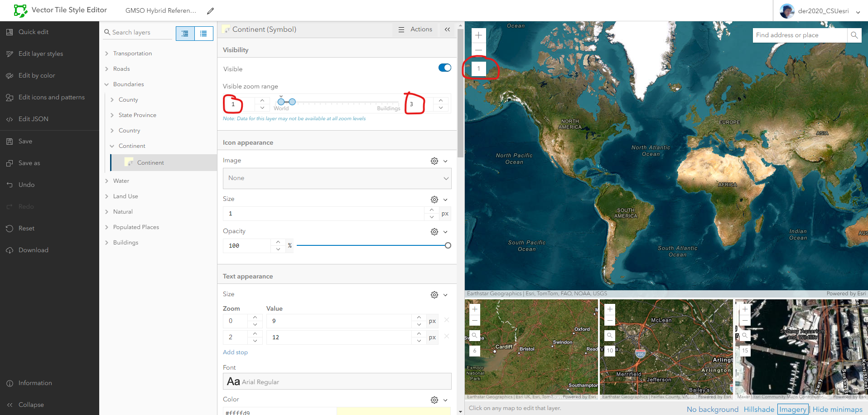The image size is (868, 415).
Task: Toggle Continent layer visibility off
Action: 444,68
